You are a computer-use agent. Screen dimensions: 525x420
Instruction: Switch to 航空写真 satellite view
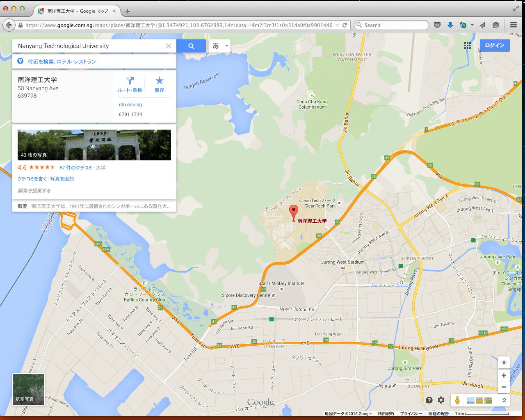click(x=28, y=389)
